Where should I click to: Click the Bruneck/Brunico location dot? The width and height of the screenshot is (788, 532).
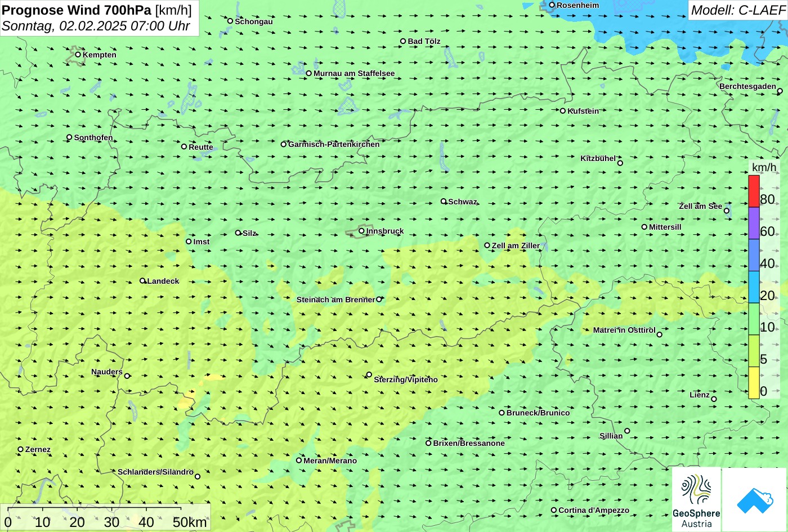502,413
